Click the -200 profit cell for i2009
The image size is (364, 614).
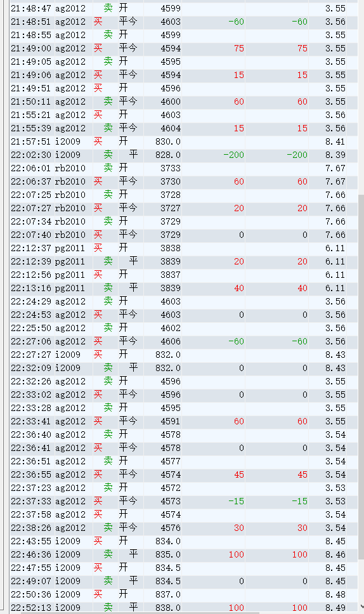click(x=233, y=155)
